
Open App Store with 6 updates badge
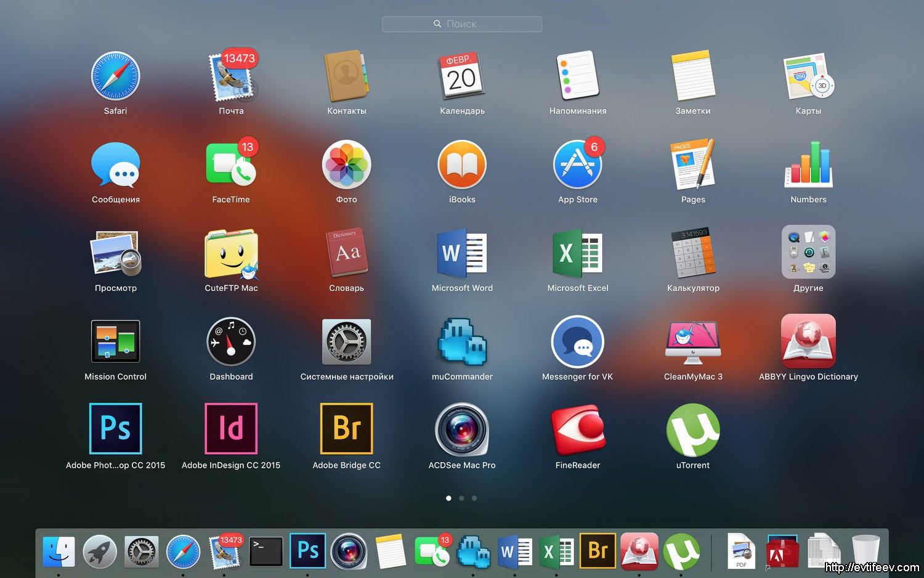click(x=577, y=165)
